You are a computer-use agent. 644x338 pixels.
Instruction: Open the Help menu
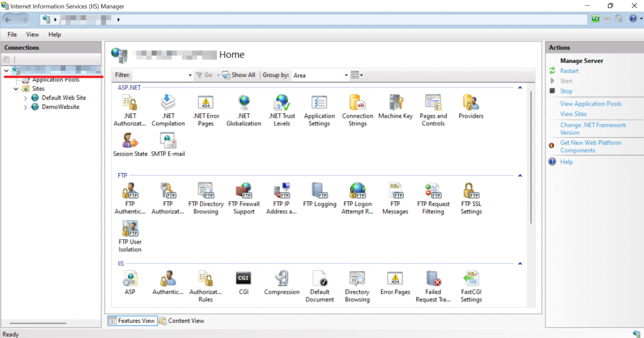pos(55,35)
